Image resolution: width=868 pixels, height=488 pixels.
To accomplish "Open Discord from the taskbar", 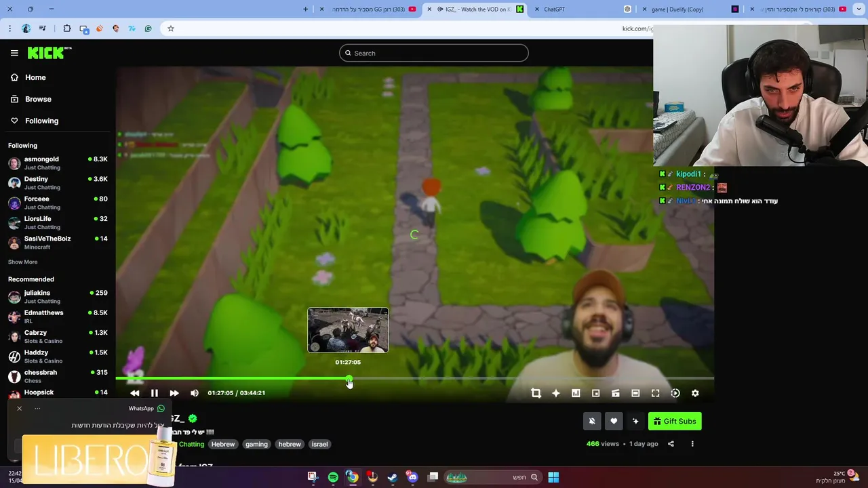I will (x=412, y=477).
